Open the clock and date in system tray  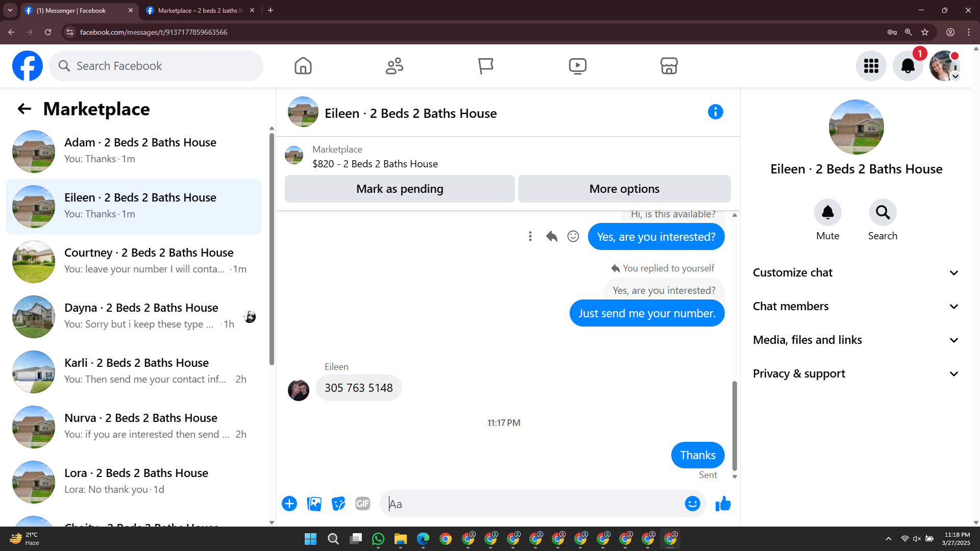(x=957, y=539)
